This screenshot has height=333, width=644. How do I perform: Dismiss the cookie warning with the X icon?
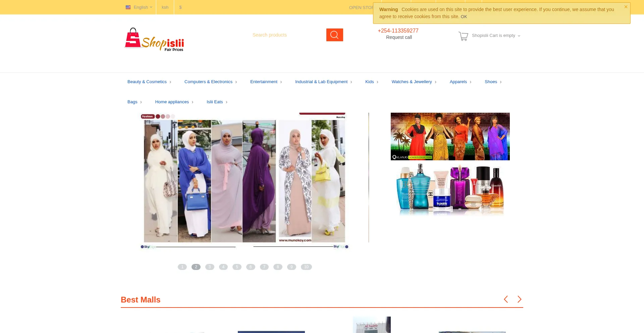626,6
